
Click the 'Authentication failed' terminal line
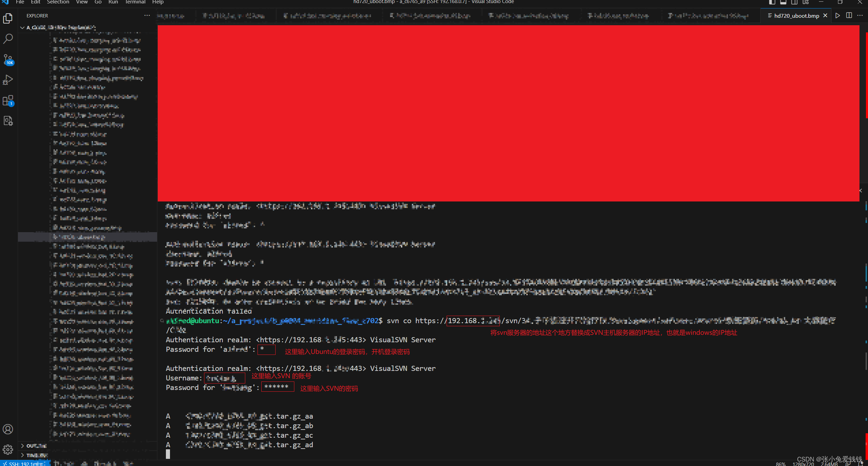pos(209,311)
